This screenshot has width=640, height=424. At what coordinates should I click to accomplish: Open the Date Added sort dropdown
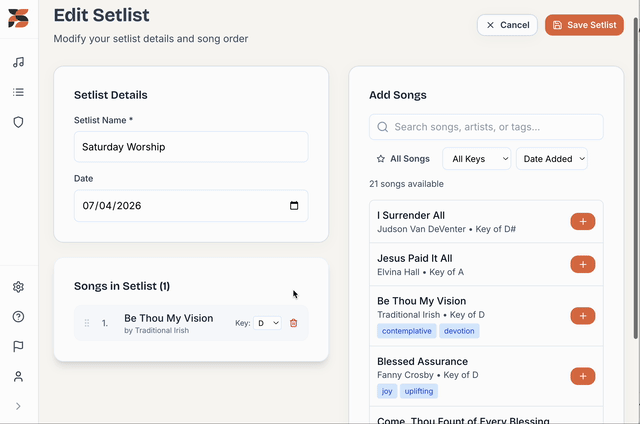click(x=552, y=159)
